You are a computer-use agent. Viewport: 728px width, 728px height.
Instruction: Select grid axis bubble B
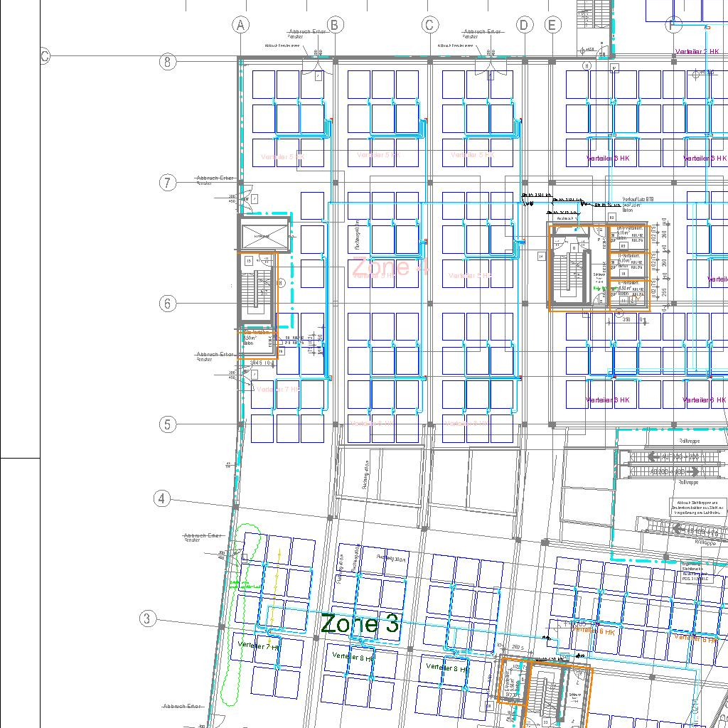334,26
